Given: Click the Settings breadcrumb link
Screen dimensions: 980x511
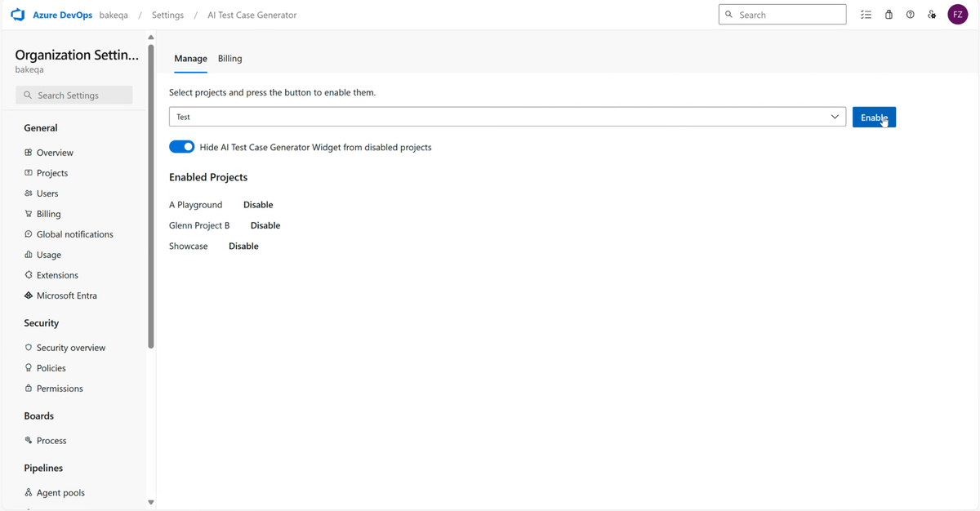Looking at the screenshot, I should pos(167,15).
